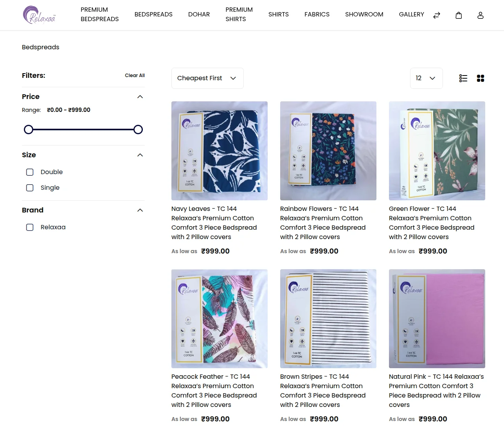Open Green Flower bedspread title link
This screenshot has height=430, width=504.
[432, 223]
